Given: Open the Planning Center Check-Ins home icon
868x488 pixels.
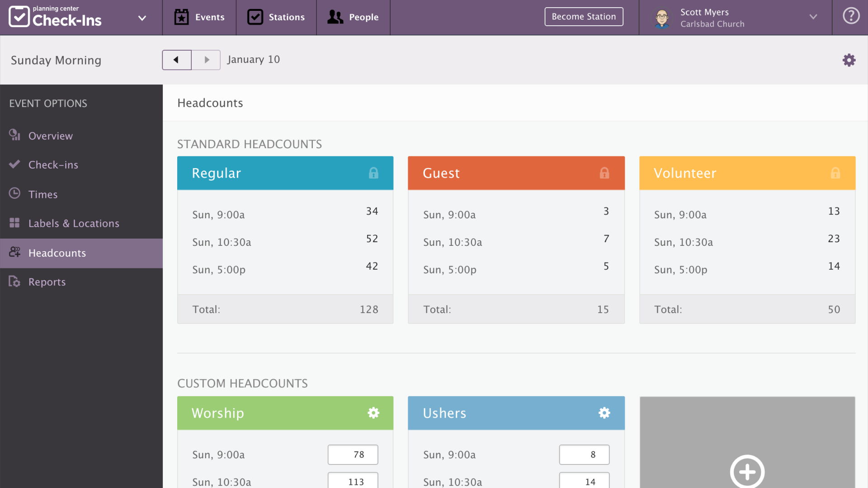Looking at the screenshot, I should click(x=19, y=17).
